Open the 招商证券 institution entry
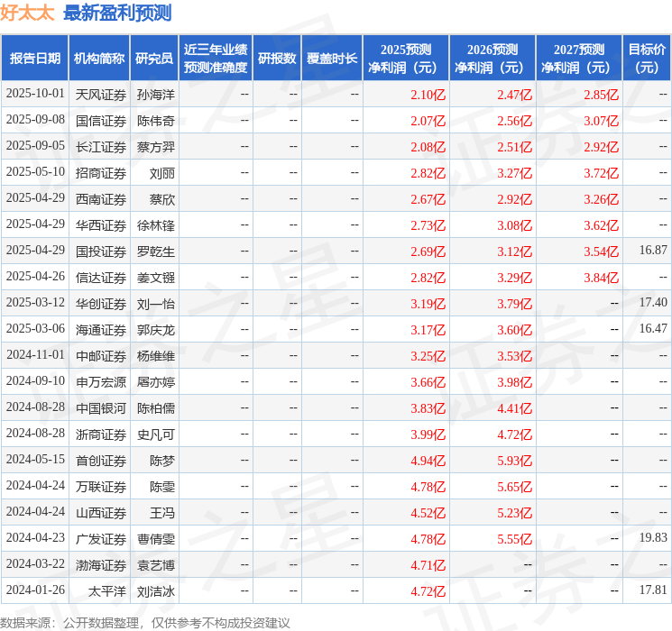This screenshot has width=672, height=631. click(100, 172)
